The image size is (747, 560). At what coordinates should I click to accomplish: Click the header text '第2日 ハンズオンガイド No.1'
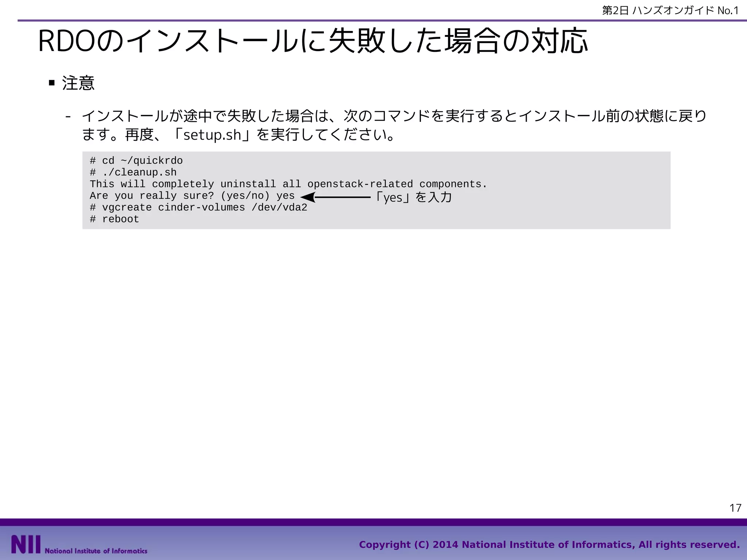[670, 11]
